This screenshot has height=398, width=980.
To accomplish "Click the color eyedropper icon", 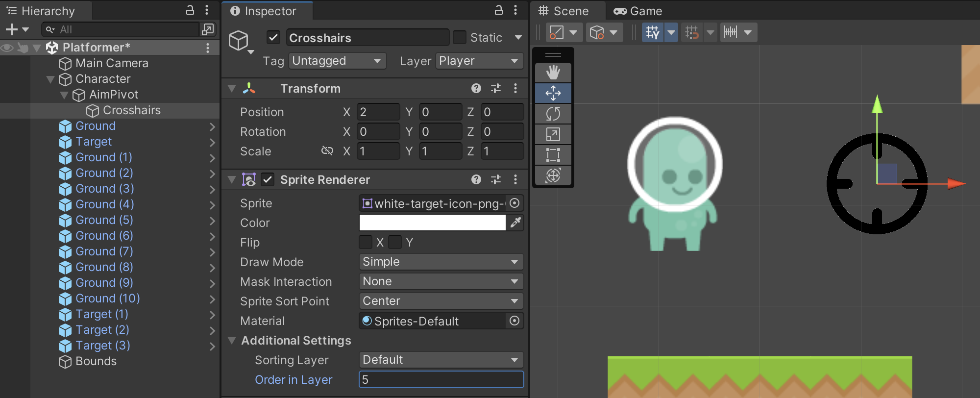I will point(515,223).
